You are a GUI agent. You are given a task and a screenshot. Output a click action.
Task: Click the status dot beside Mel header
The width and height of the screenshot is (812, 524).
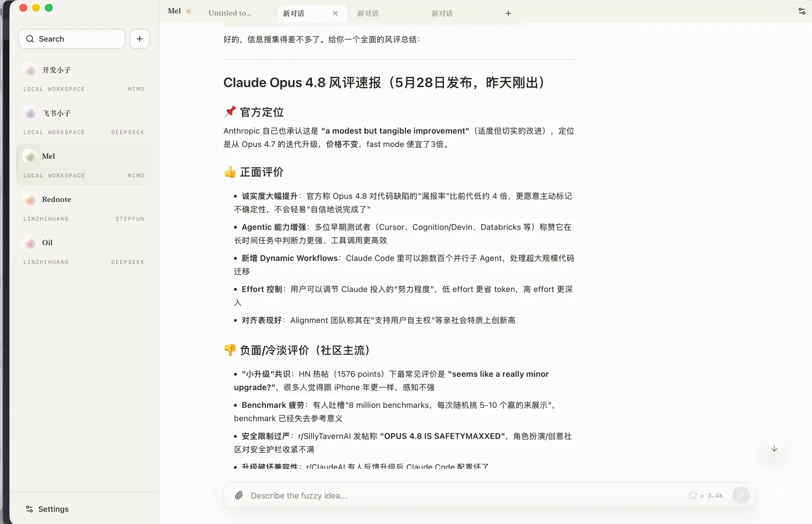[189, 11]
